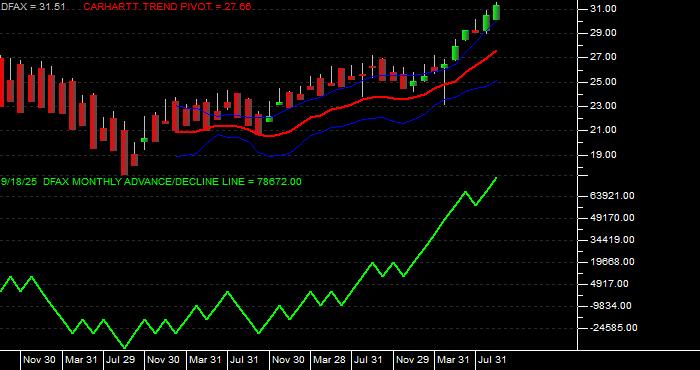Click the Carhartt Trend Pivot = 27.66 label
Image resolution: width=700 pixels, height=370 pixels.
[x=167, y=7]
